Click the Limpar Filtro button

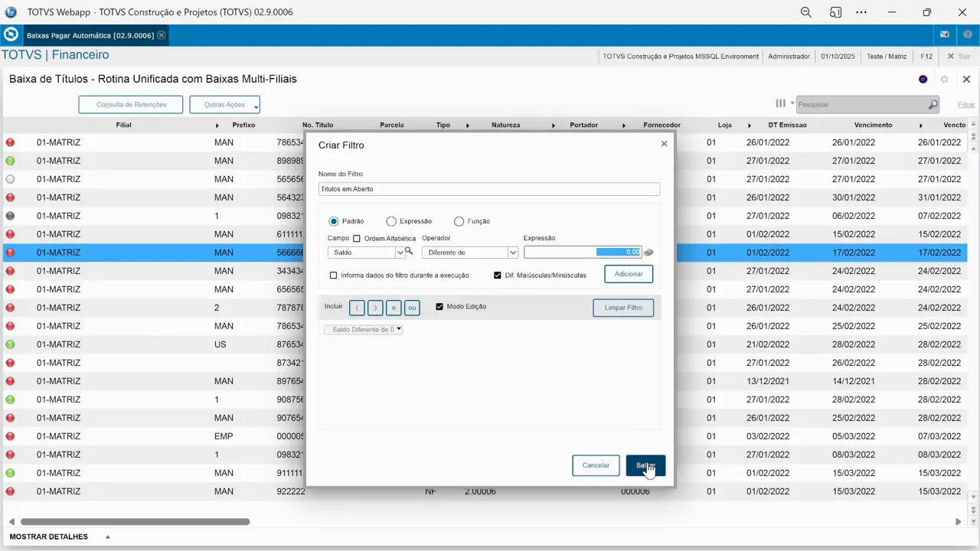(622, 307)
